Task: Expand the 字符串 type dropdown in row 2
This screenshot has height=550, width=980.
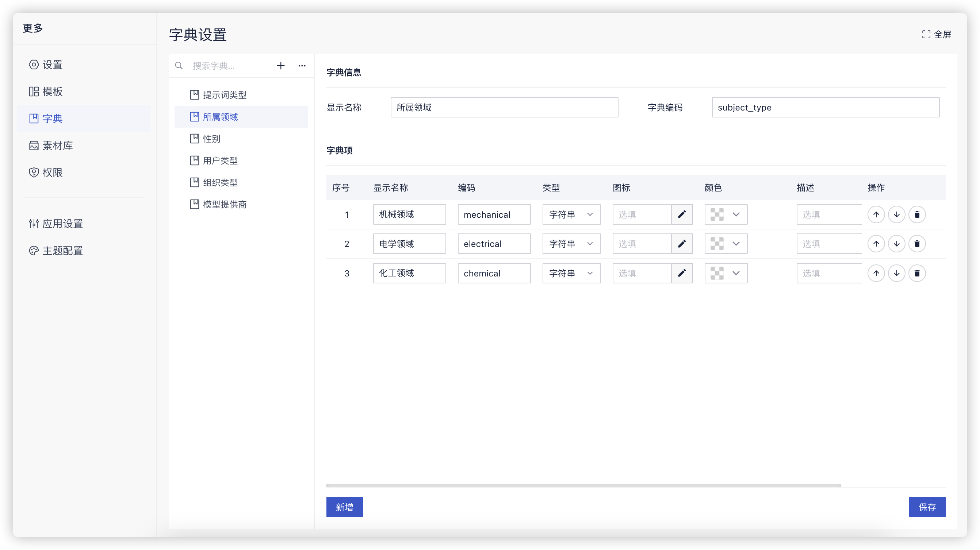Action: (x=571, y=244)
